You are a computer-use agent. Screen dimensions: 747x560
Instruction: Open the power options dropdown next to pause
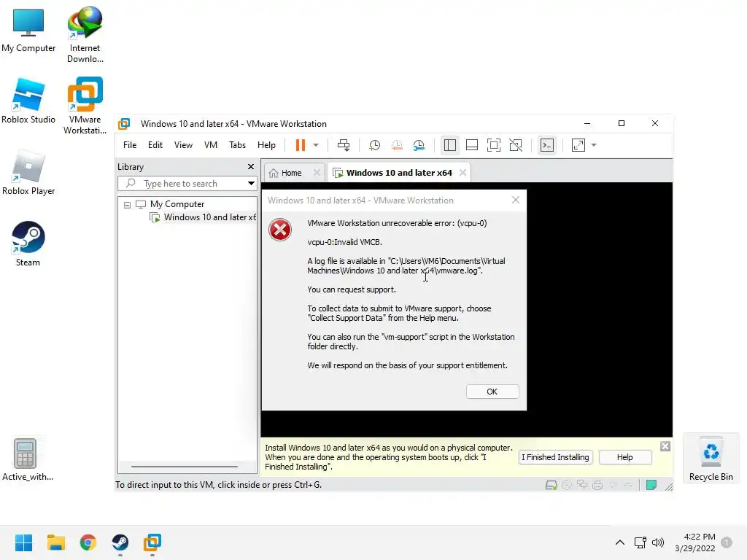[316, 145]
